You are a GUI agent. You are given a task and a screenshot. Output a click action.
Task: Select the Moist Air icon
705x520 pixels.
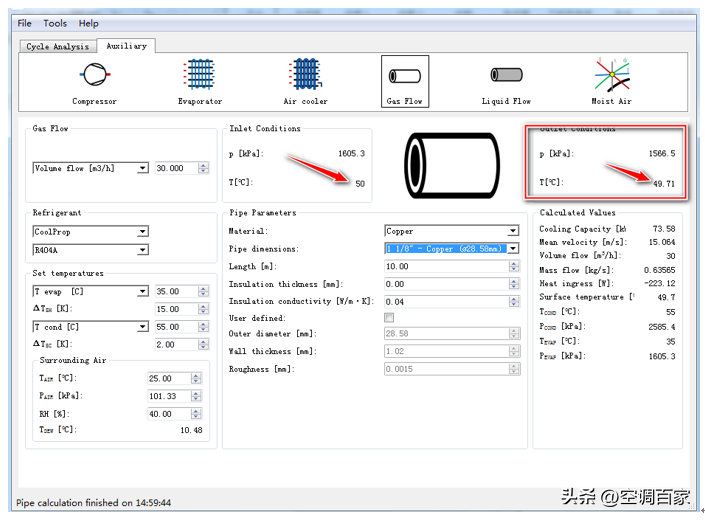coord(611,76)
